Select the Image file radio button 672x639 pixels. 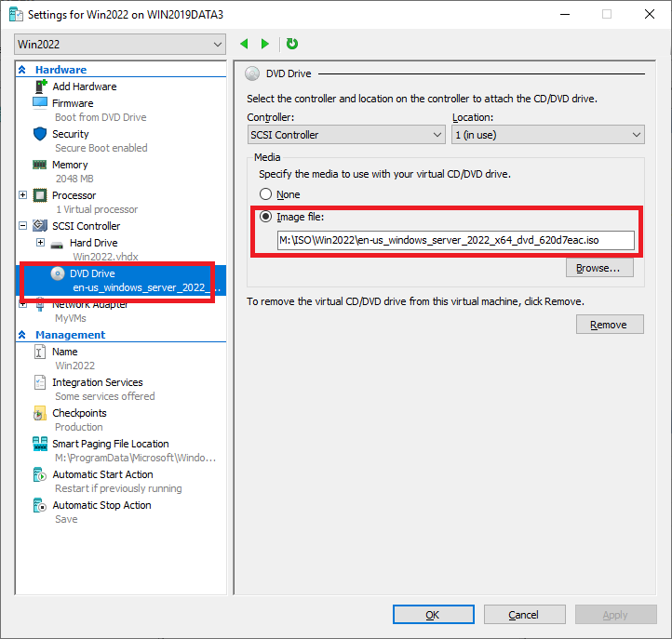tap(265, 217)
